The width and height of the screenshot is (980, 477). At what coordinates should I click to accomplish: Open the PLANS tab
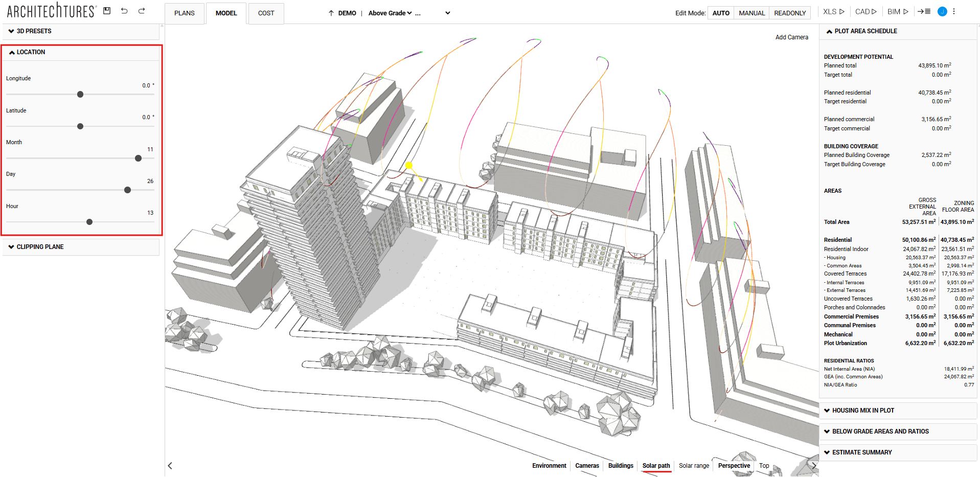pos(184,13)
